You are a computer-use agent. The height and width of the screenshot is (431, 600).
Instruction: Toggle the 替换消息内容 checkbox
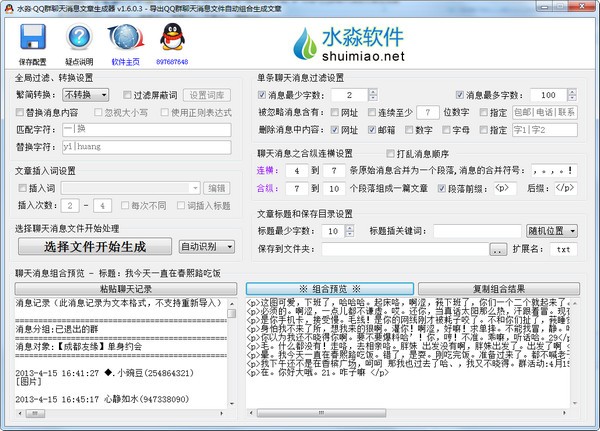point(21,113)
